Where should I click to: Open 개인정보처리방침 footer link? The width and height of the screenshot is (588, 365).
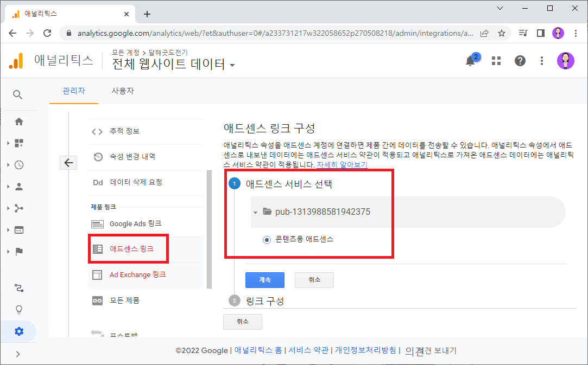click(365, 350)
